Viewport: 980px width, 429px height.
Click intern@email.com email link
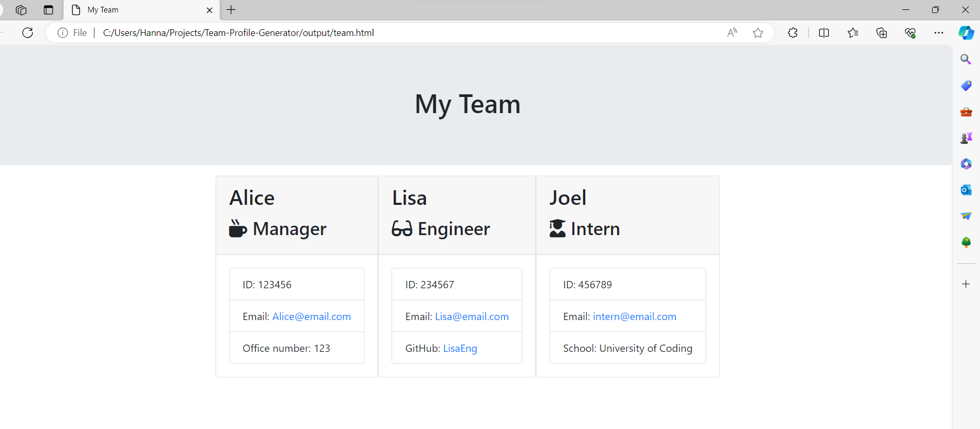tap(634, 316)
